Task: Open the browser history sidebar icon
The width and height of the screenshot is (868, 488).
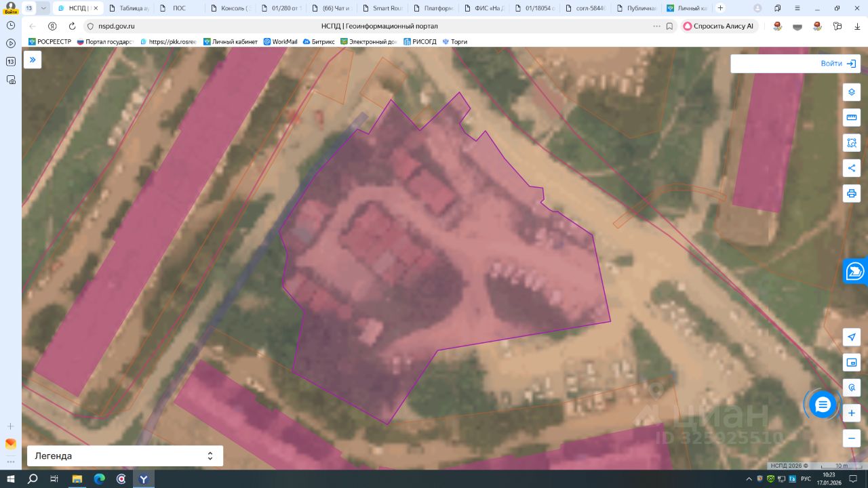Action: pyautogui.click(x=11, y=25)
